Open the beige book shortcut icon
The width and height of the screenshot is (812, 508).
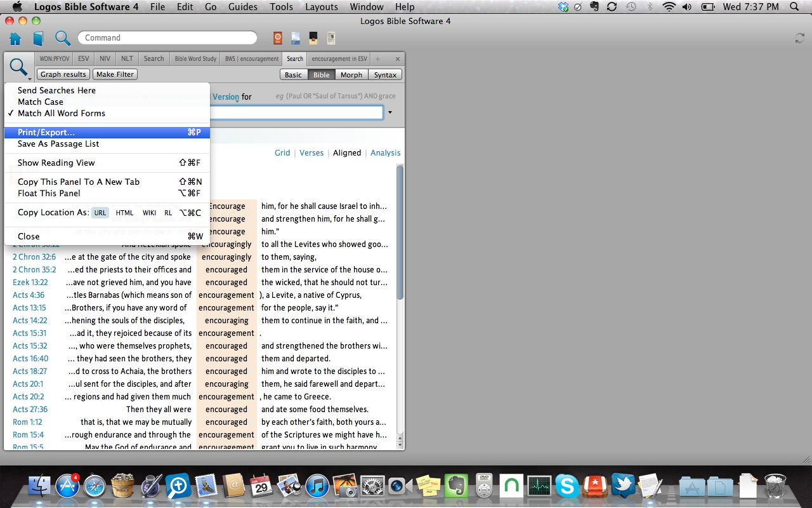(x=331, y=38)
